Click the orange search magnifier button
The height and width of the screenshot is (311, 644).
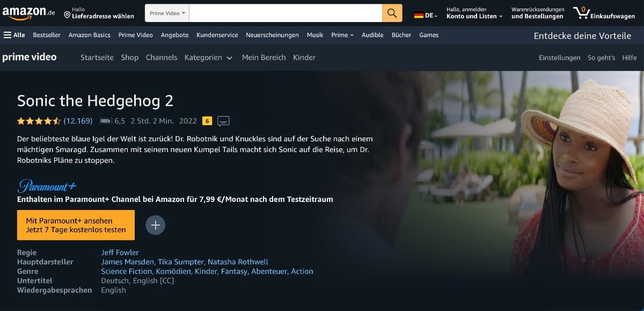pyautogui.click(x=392, y=13)
